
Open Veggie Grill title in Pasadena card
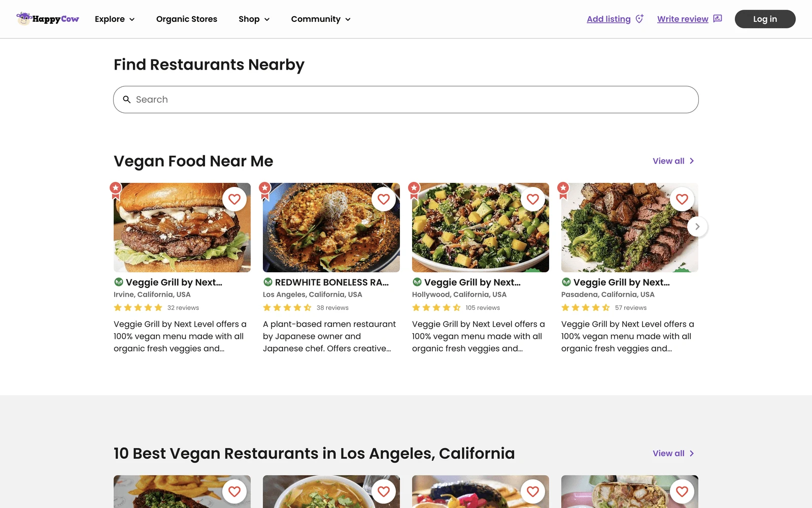click(x=622, y=282)
